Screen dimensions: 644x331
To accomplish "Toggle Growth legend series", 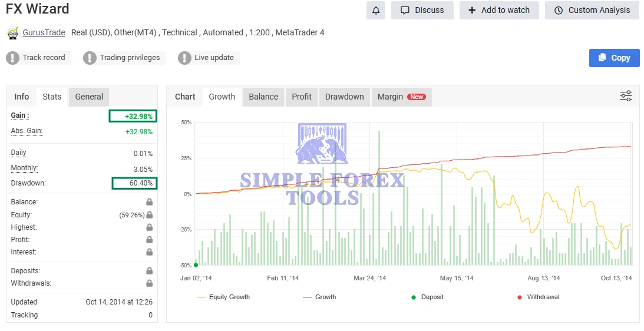I will [x=319, y=297].
